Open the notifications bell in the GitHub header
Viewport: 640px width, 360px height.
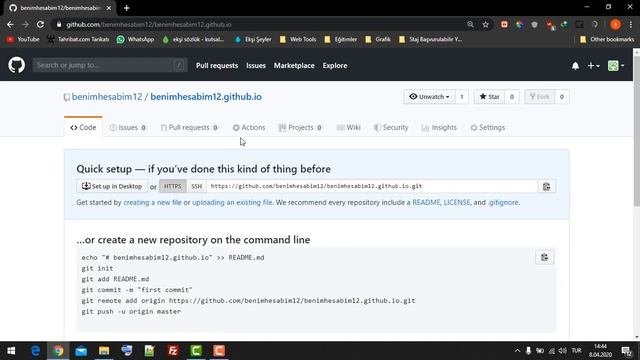pos(575,66)
